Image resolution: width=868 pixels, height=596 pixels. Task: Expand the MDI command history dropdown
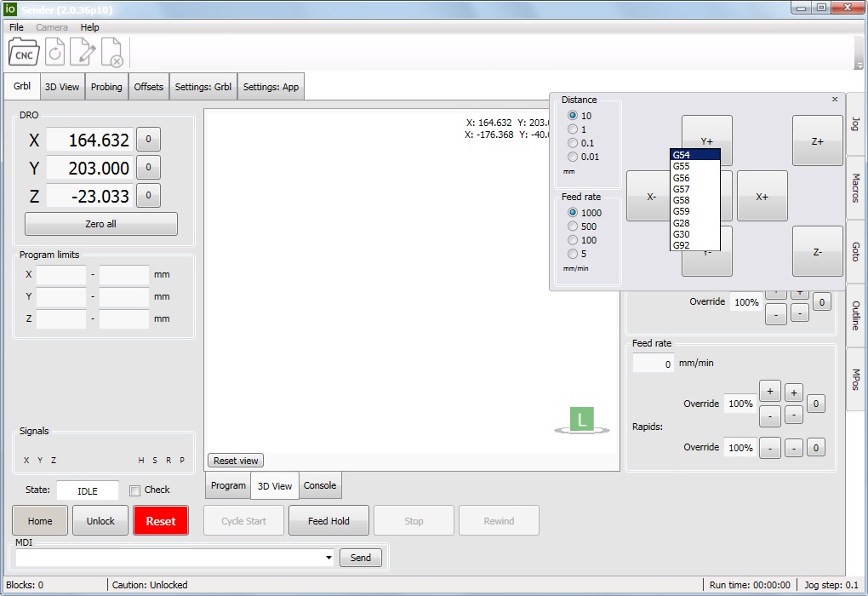[x=328, y=559]
